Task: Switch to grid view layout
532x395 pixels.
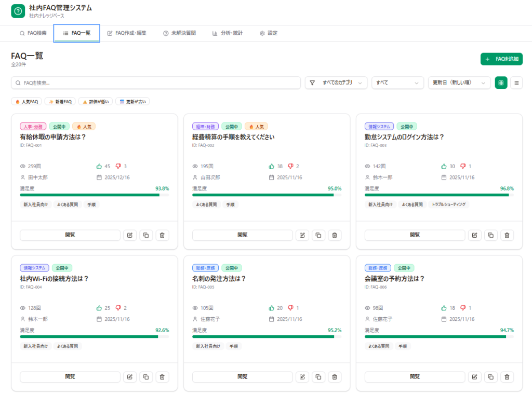Action: (501, 83)
